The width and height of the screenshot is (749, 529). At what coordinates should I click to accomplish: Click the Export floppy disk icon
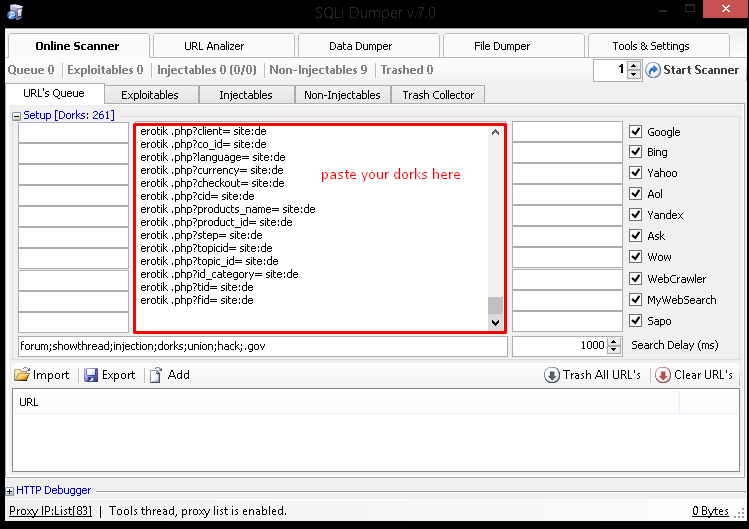coord(91,375)
